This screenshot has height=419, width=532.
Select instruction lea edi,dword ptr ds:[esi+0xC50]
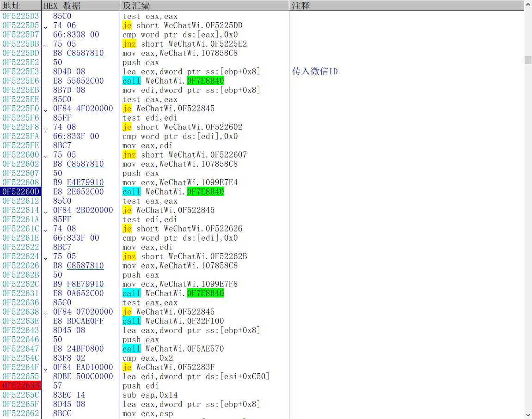(196, 376)
